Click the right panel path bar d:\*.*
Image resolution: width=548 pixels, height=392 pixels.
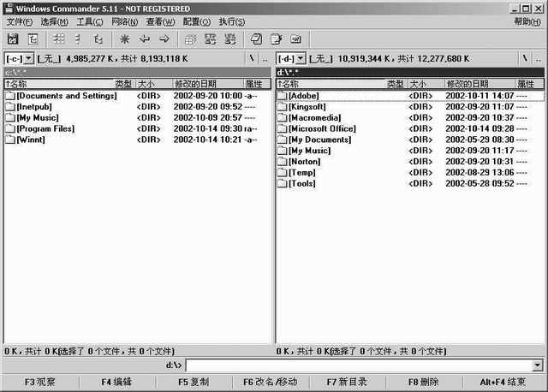click(409, 73)
